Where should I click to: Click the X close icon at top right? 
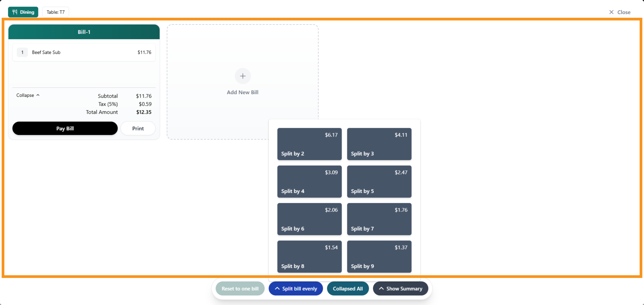click(x=611, y=12)
